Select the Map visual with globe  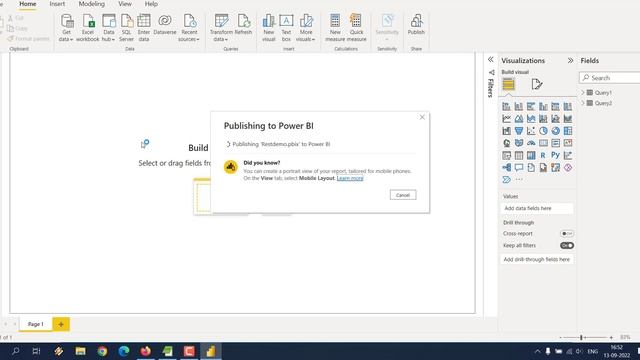point(507,143)
